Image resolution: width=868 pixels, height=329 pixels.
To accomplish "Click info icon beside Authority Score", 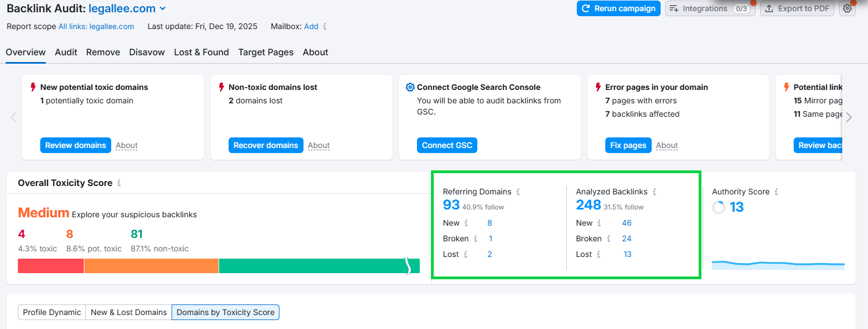I will point(776,192).
